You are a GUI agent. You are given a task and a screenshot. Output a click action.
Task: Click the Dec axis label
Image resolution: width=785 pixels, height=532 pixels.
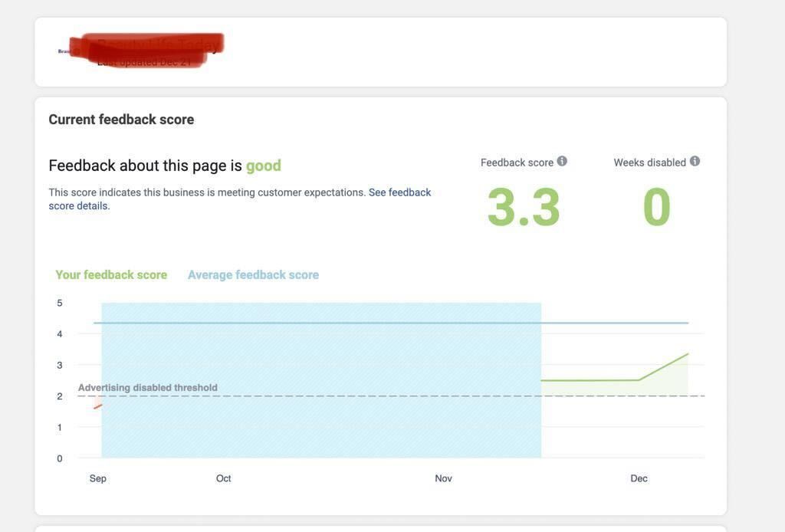639,478
